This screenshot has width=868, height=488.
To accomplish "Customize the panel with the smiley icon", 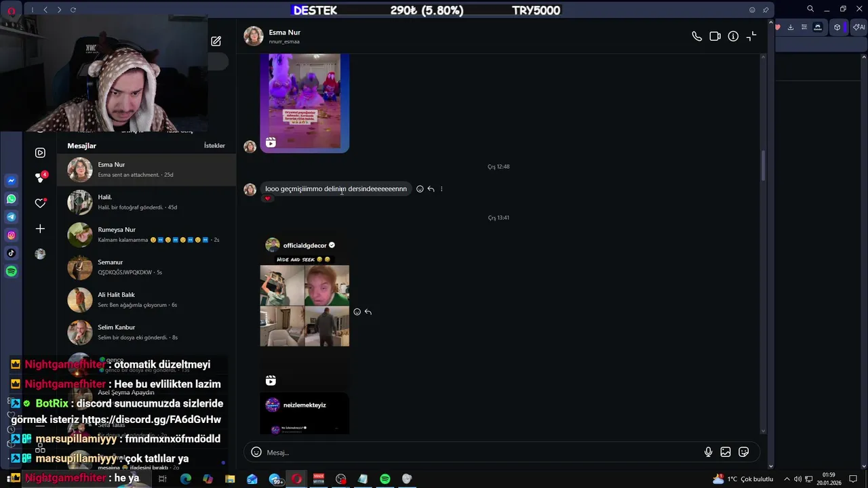I will click(x=752, y=10).
